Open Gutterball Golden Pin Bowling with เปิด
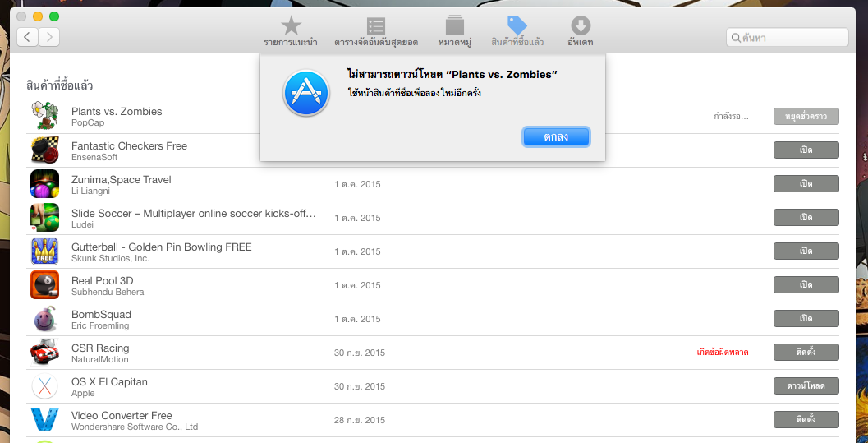Viewport: 868px width, 443px height. click(806, 251)
